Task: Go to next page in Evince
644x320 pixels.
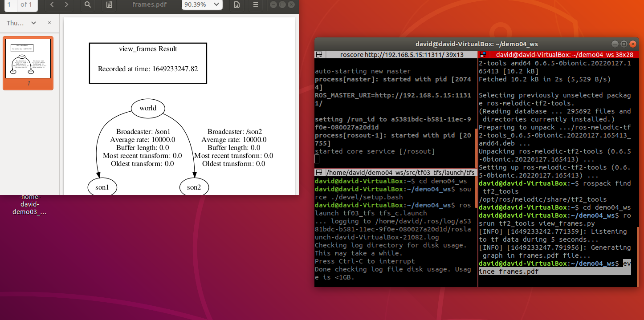Action: (x=66, y=4)
